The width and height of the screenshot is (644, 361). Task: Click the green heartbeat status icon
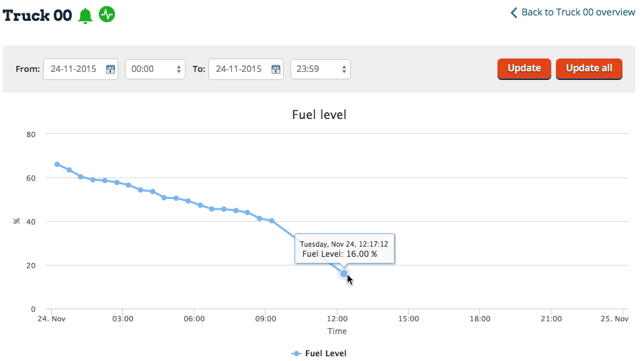pyautogui.click(x=107, y=15)
